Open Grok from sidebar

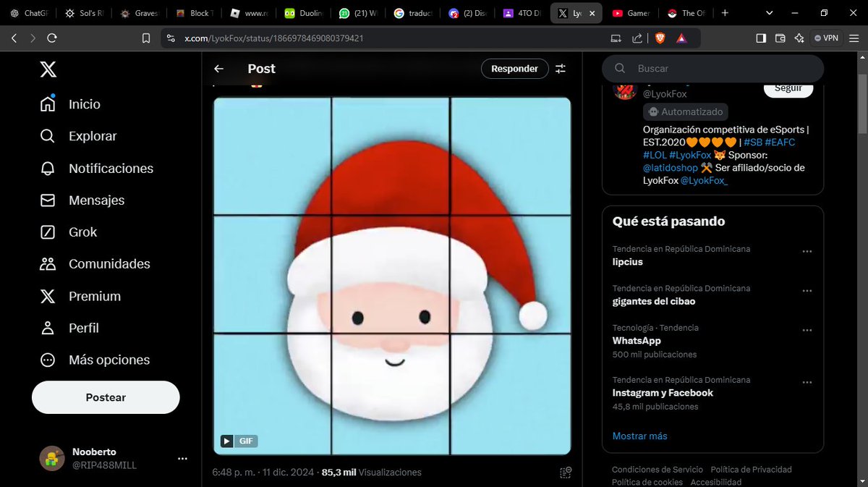point(68,232)
